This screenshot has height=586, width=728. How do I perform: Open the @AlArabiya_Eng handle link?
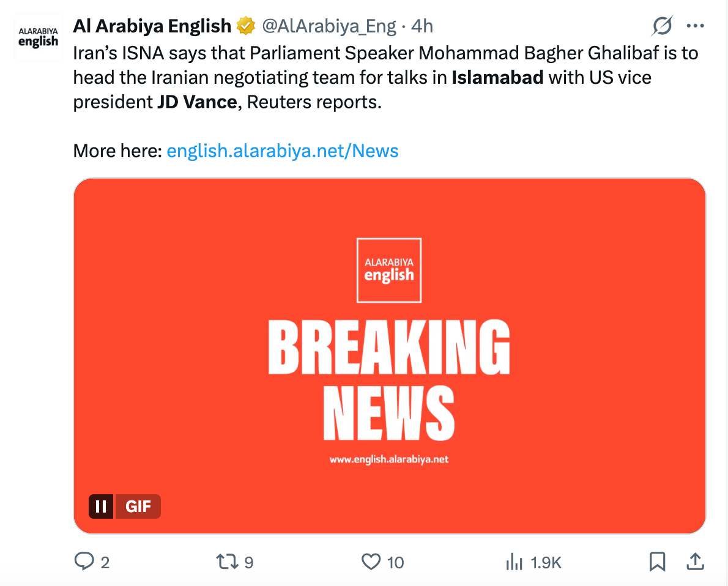(x=329, y=26)
